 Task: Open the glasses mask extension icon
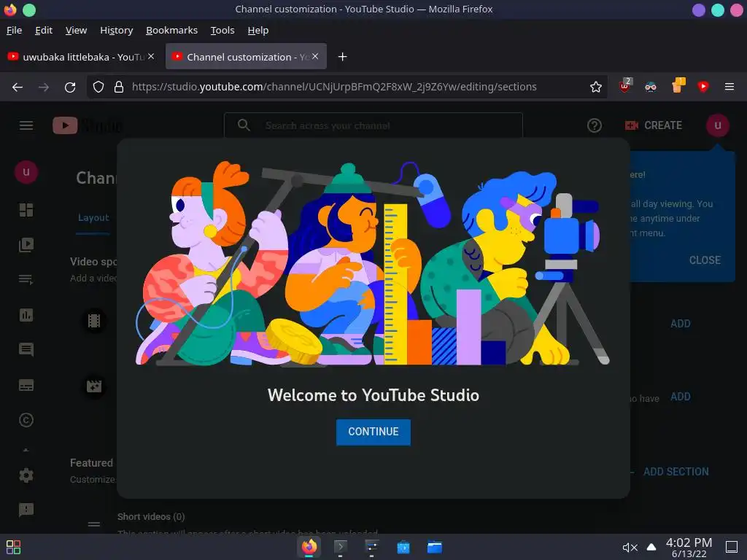(x=650, y=87)
